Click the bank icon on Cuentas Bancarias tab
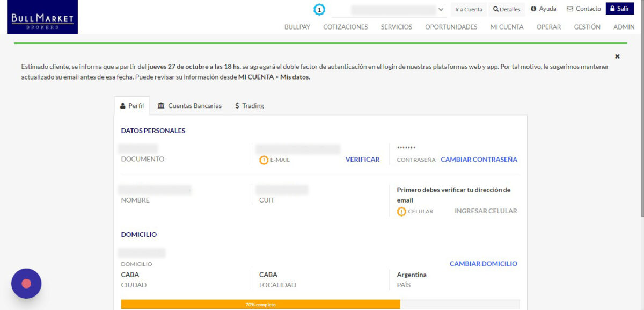Screen dimensions: 644x310 coord(161,106)
